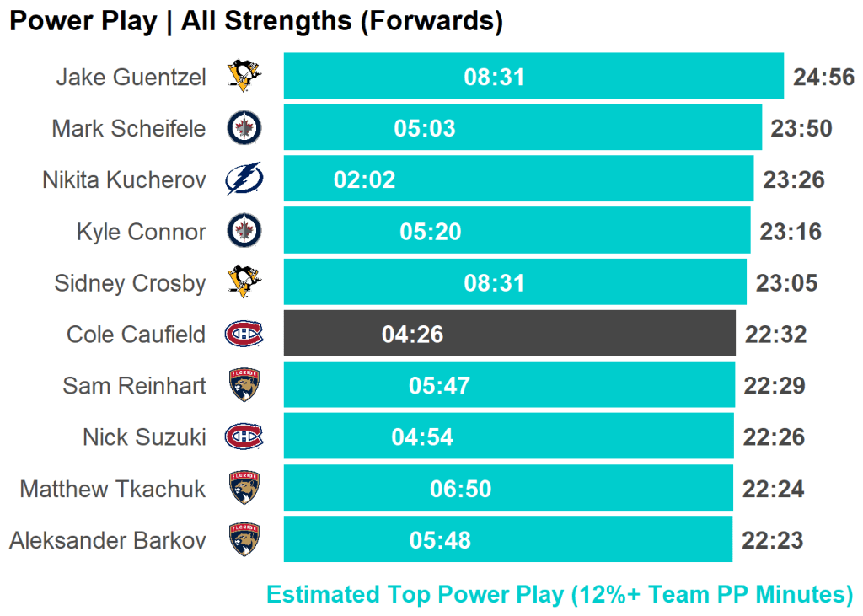Select the Panthers logo next to Matthew Tkachuk
The image size is (863, 616).
[244, 489]
